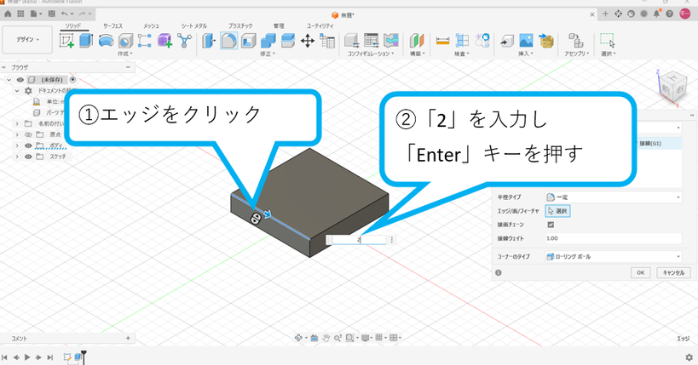This screenshot has width=698, height=365.
Task: Open the 修正 dropdown menu
Action: [268, 54]
